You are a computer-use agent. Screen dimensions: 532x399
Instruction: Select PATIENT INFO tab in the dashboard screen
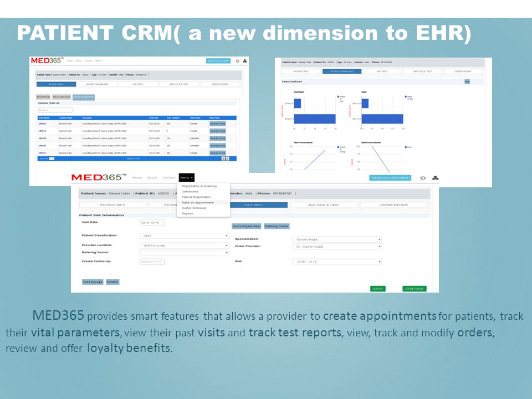(301, 71)
